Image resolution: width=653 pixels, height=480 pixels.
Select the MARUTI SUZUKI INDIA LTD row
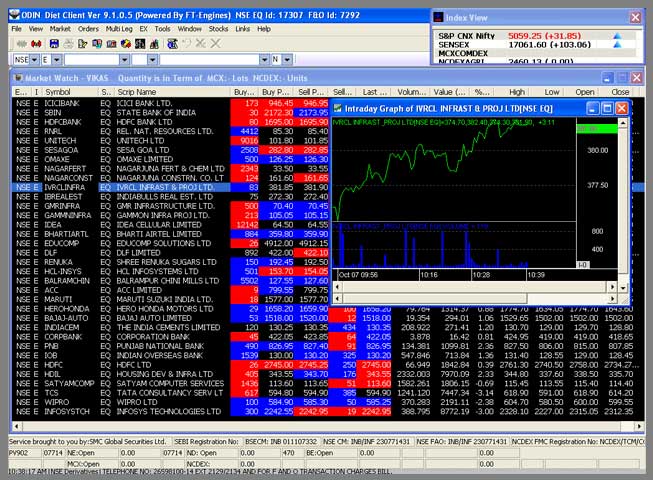click(171, 299)
